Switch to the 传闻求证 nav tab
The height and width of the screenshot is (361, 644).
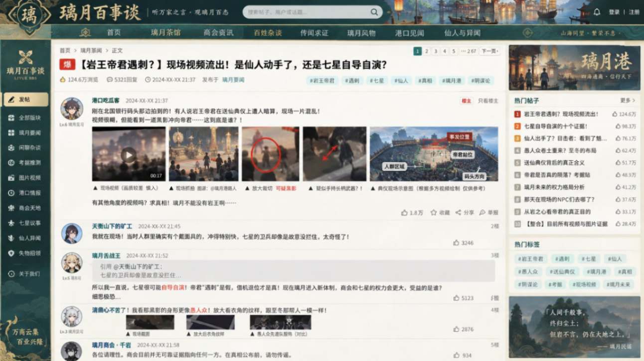(x=314, y=33)
